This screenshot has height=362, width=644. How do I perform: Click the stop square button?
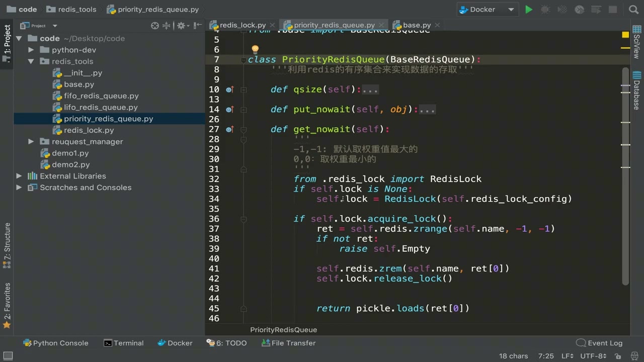point(613,10)
